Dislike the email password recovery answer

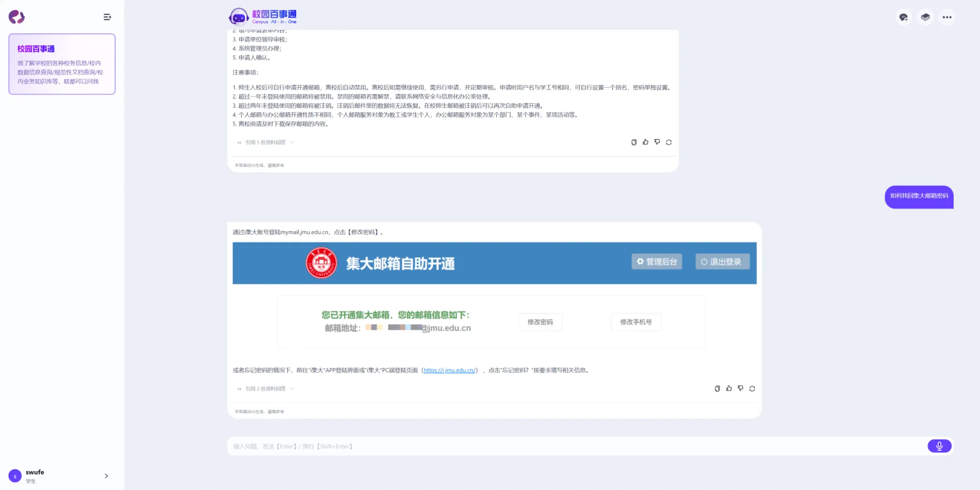point(741,389)
